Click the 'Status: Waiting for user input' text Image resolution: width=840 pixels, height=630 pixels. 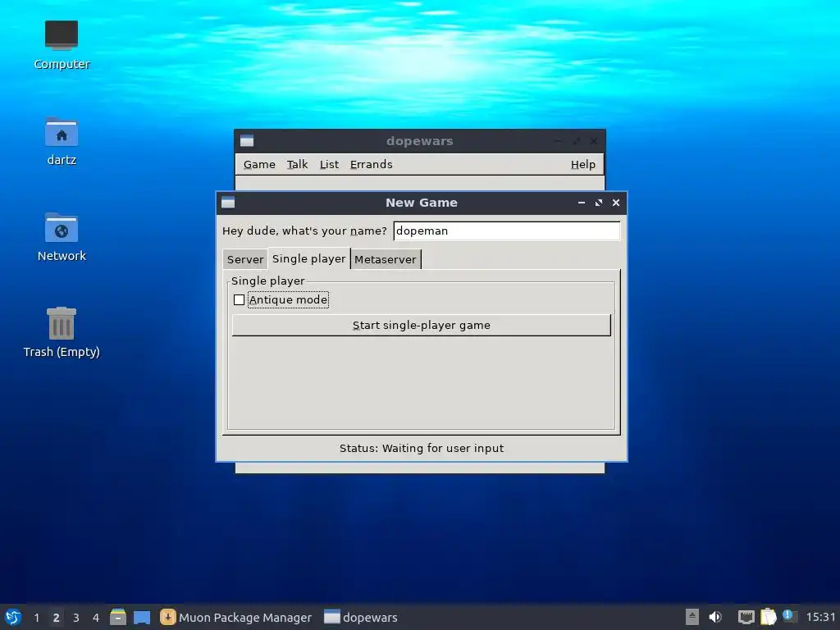421,448
